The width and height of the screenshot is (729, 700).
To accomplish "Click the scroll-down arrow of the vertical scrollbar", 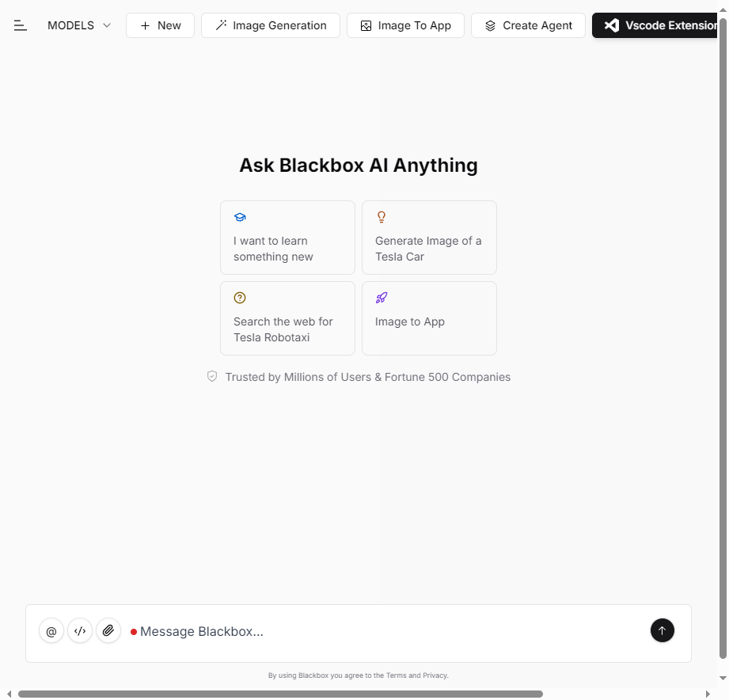I will [x=723, y=678].
